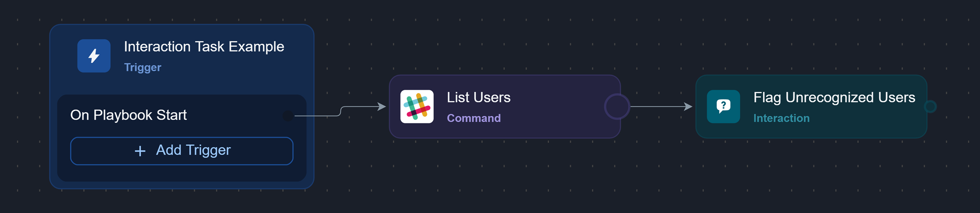Image resolution: width=980 pixels, height=213 pixels.
Task: Click arrowhead pointing into List Users node
Action: (382, 107)
